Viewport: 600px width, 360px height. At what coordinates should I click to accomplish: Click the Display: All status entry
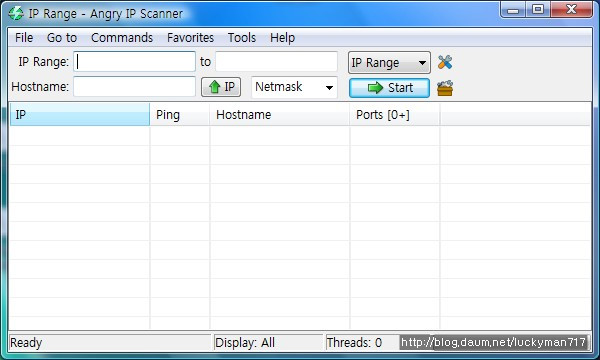(x=245, y=342)
